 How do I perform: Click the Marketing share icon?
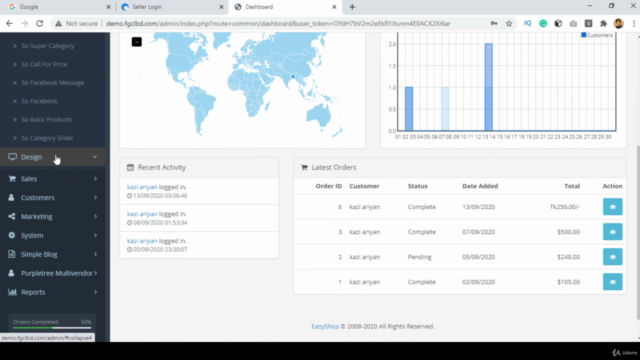pyautogui.click(x=12, y=216)
